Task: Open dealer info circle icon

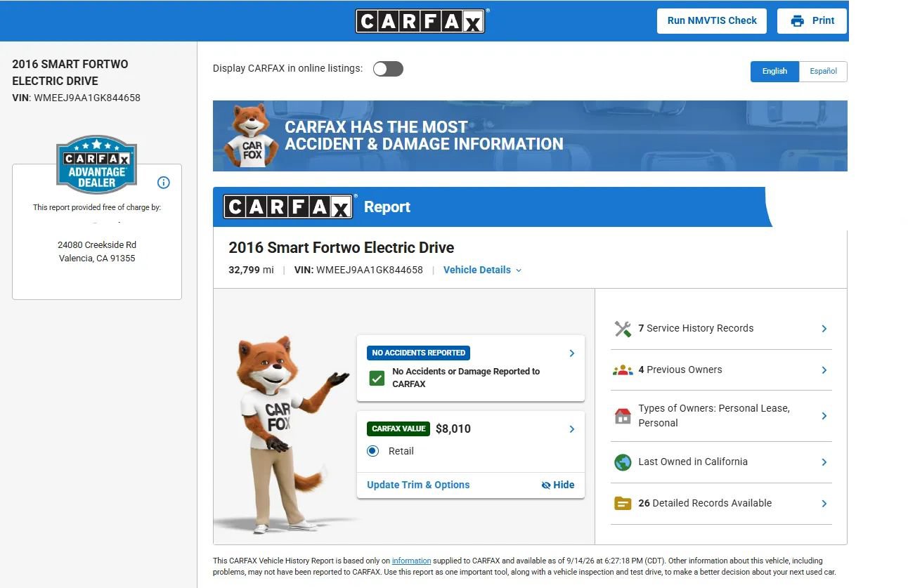Action: click(164, 183)
